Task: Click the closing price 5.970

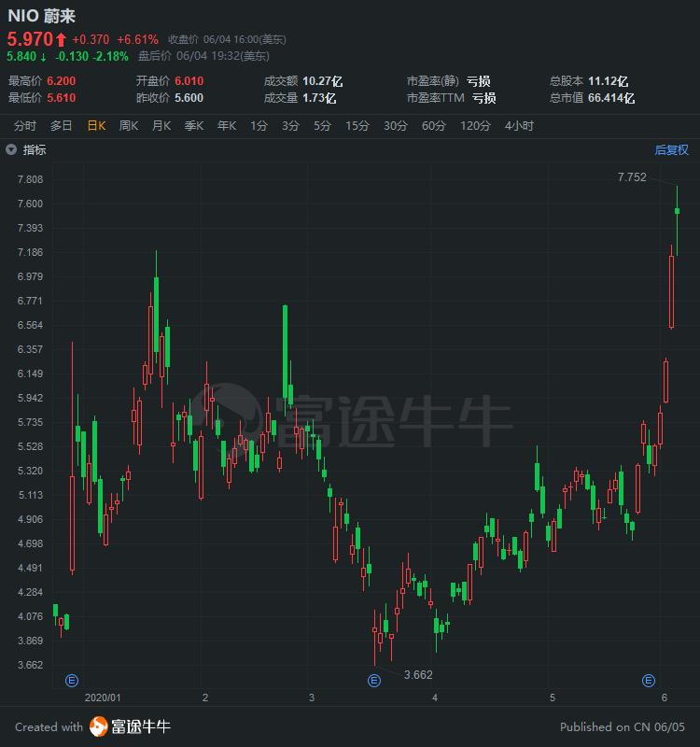Action: point(30,39)
